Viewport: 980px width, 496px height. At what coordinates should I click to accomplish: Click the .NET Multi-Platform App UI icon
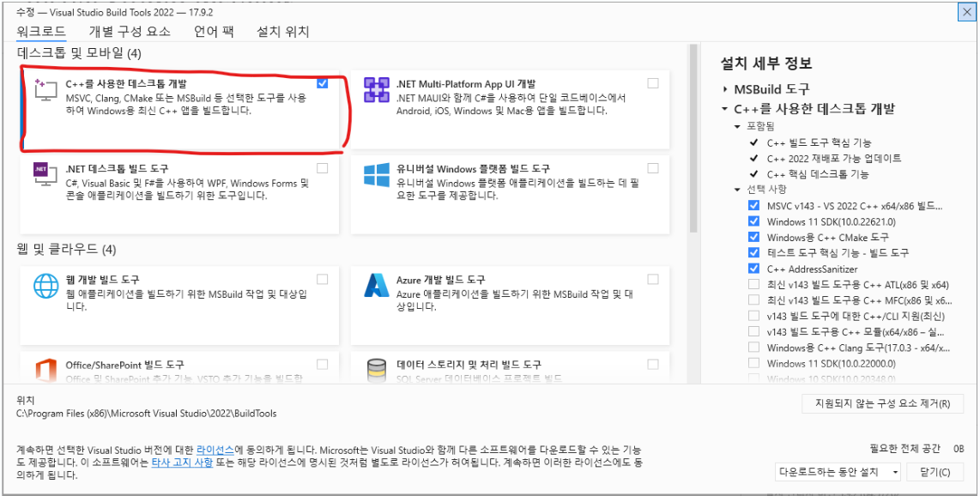(x=377, y=91)
